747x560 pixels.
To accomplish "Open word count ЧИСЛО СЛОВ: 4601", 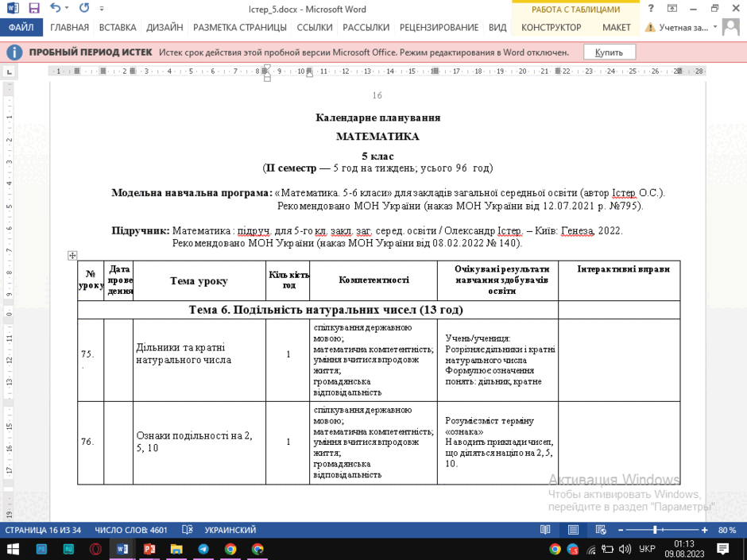I will 131,530.
